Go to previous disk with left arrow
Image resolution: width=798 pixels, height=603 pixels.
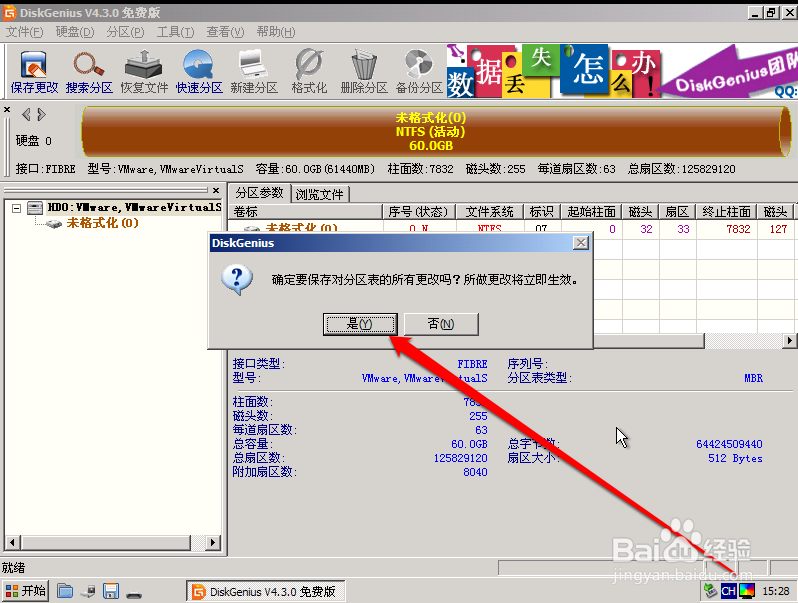(26, 114)
